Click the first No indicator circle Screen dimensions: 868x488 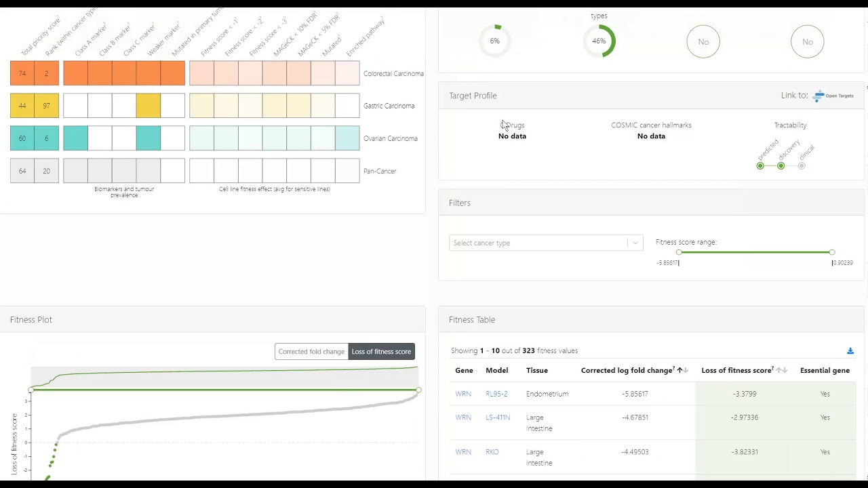(x=703, y=41)
